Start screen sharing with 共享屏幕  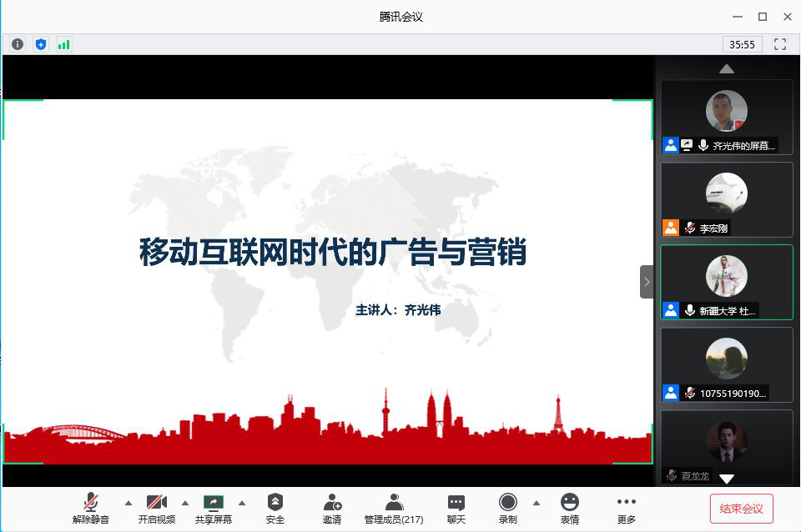click(x=214, y=509)
